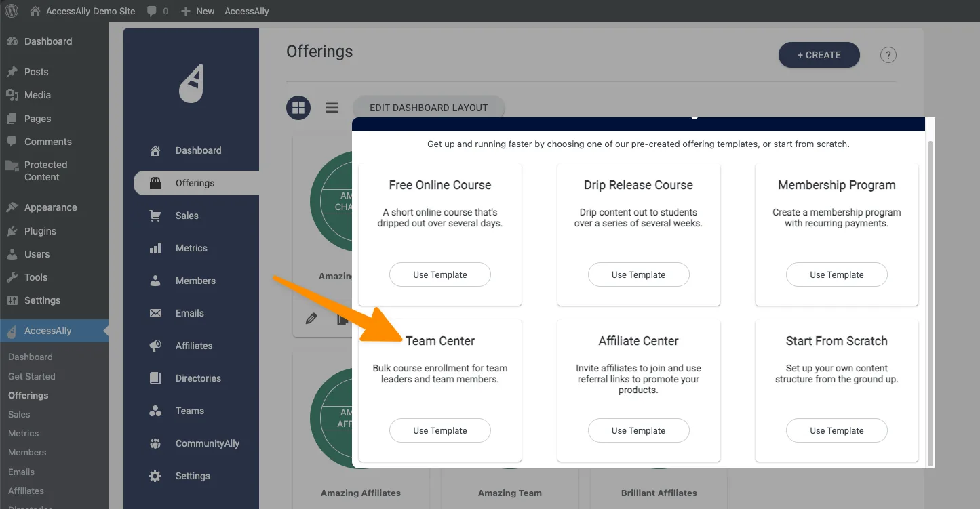
Task: Open Members via the person icon
Action: tap(157, 281)
